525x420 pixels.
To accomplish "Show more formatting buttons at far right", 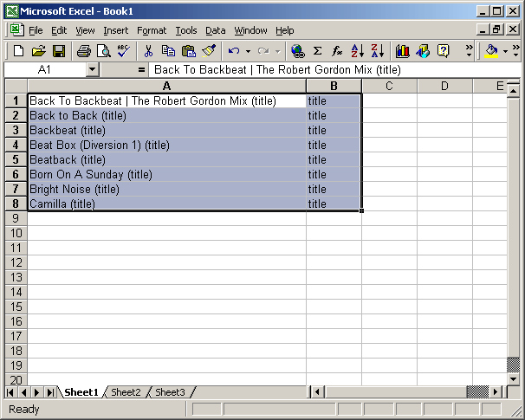I will pyautogui.click(x=516, y=50).
